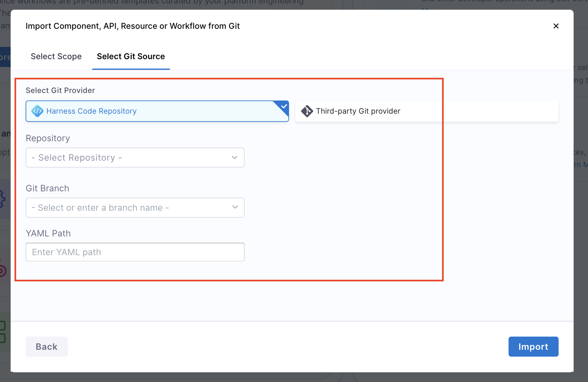Viewport: 588px width, 382px height.
Task: Click the Harness Code diamond icon
Action: [38, 111]
